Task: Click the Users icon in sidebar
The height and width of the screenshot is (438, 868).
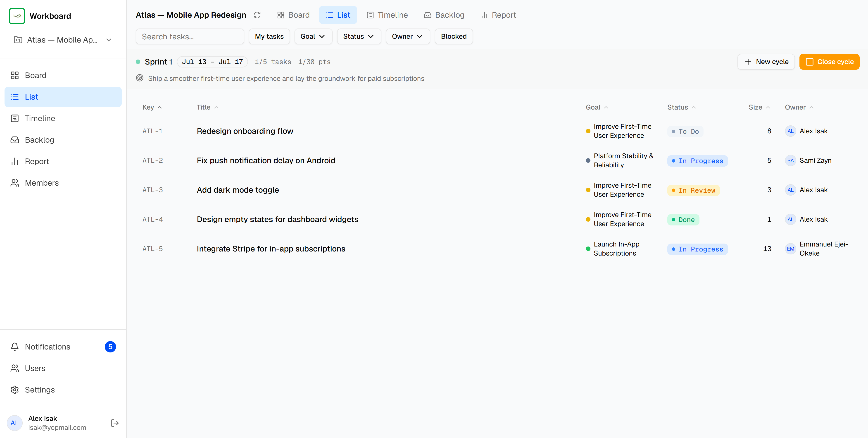Action: click(x=14, y=369)
